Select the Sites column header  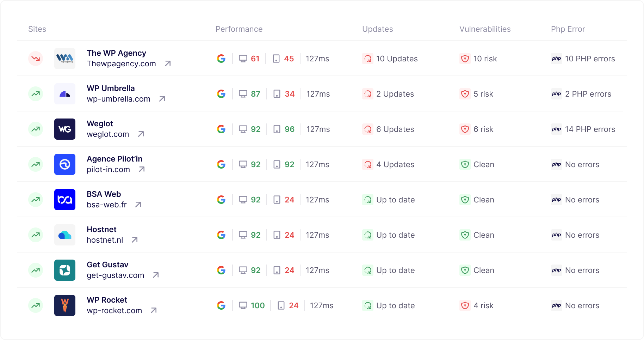(x=37, y=29)
